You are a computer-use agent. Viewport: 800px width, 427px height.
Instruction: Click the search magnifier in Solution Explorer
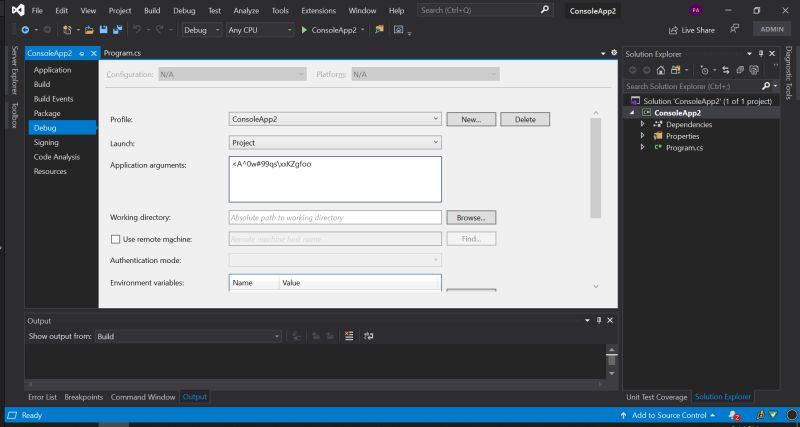point(766,86)
